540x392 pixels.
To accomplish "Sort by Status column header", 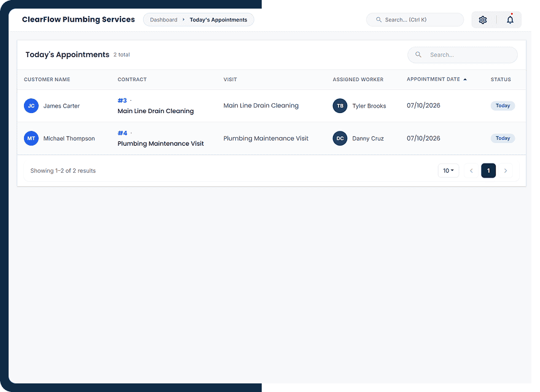I will point(501,80).
